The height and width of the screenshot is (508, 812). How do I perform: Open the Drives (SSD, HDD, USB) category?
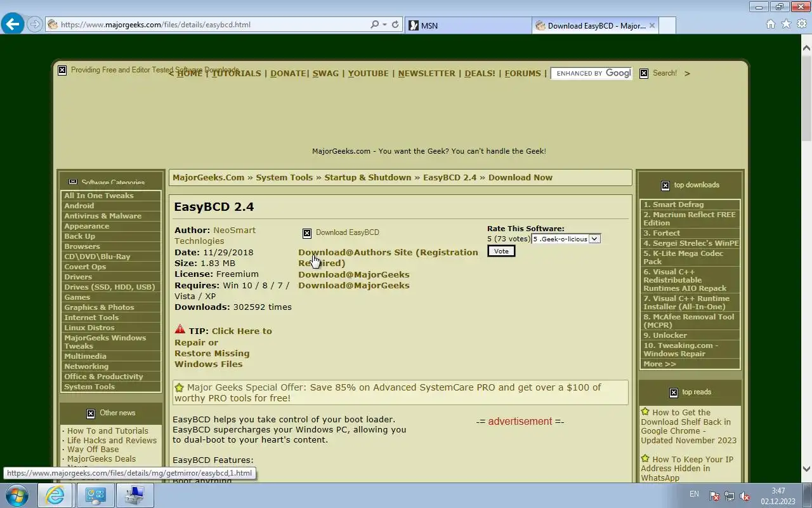point(110,287)
